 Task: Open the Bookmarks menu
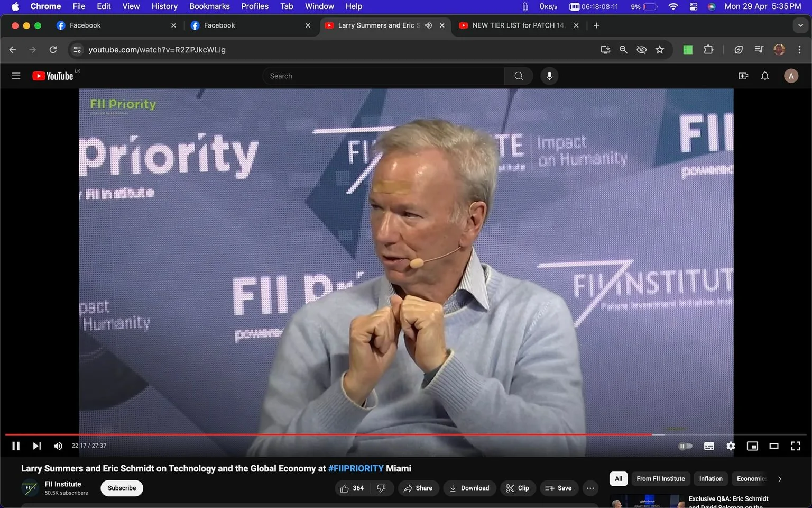[x=209, y=6]
